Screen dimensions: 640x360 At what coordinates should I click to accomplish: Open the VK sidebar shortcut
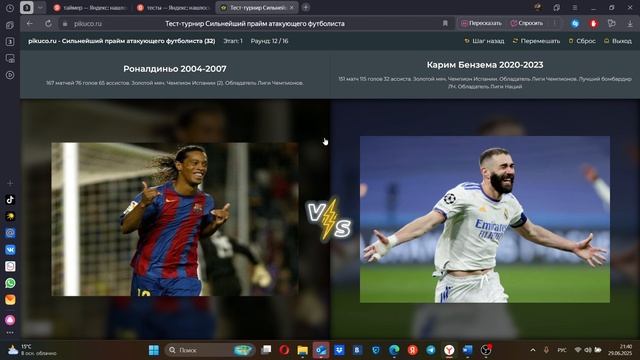point(10,249)
